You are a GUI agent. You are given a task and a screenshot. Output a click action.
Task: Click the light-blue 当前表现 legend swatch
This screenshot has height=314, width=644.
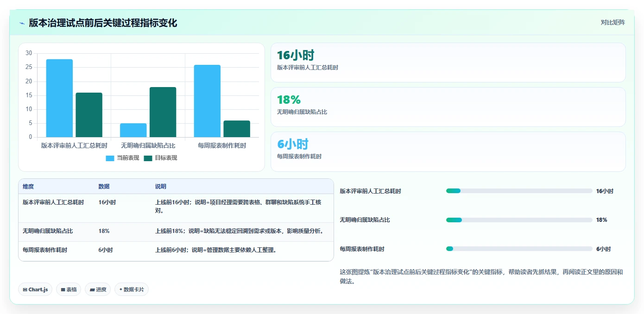coord(110,158)
